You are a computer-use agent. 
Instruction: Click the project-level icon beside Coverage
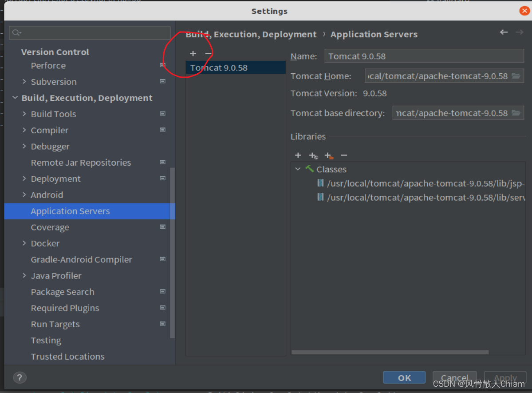tap(163, 226)
